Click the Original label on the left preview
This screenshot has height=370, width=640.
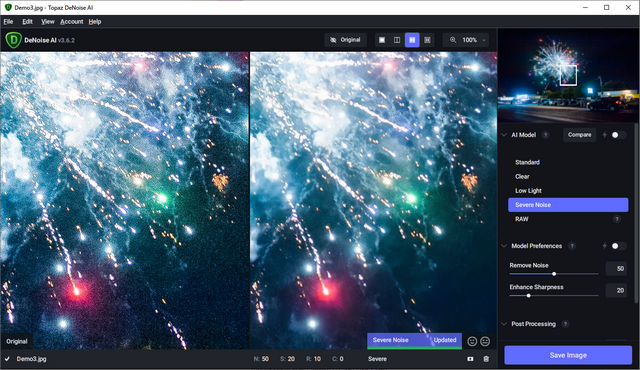tap(17, 341)
